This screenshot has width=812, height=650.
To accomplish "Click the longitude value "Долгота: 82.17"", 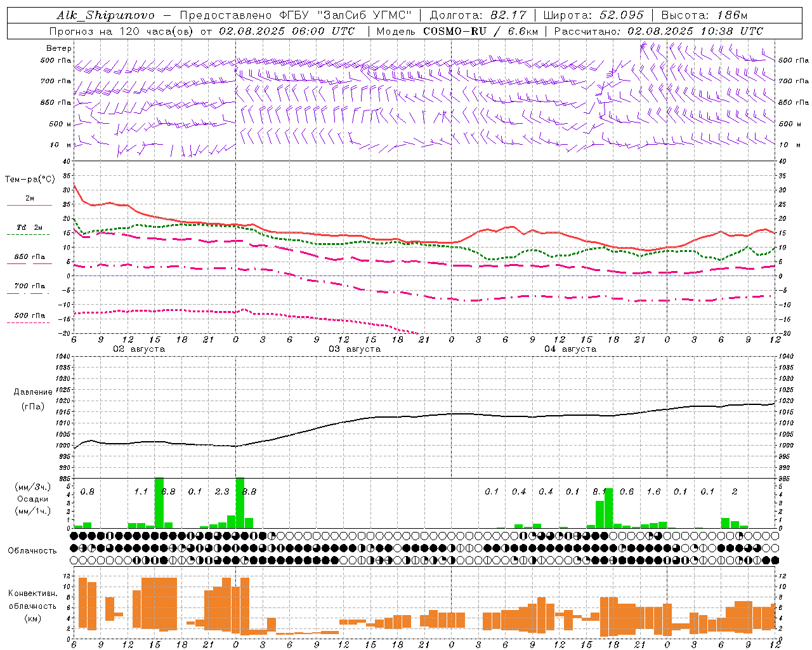I will click(479, 15).
